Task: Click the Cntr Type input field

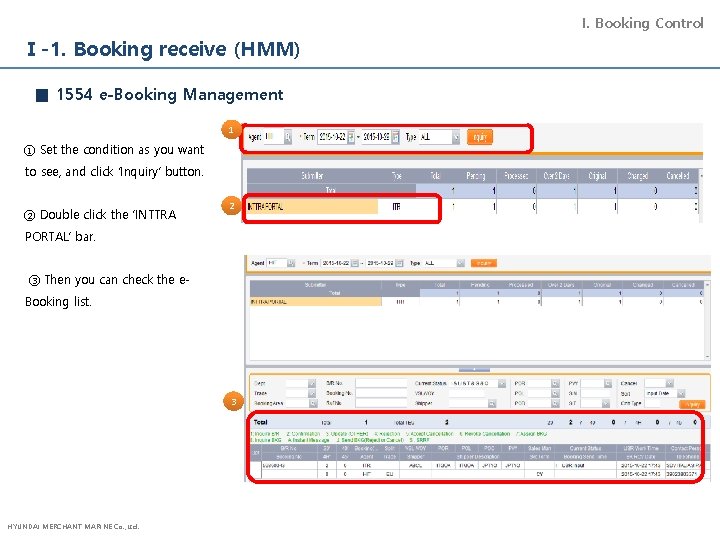Action: 652,403
